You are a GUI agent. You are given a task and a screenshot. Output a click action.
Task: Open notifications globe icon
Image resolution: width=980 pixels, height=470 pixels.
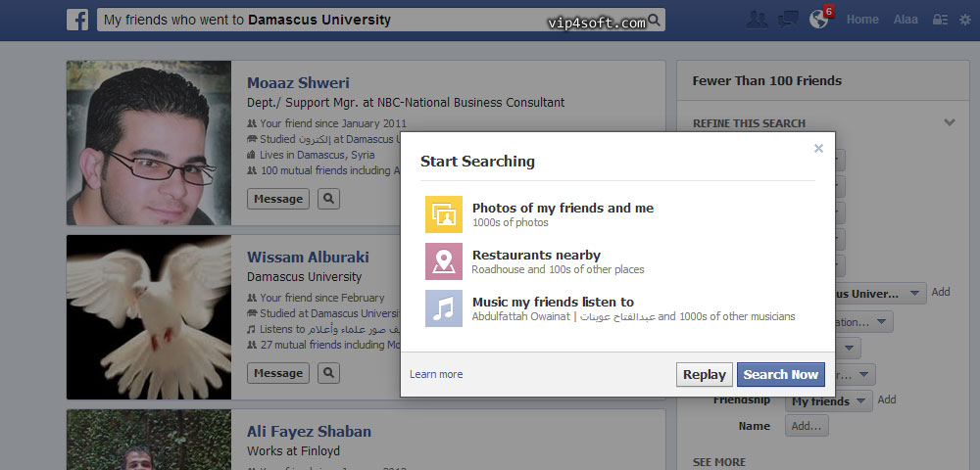pos(818,20)
